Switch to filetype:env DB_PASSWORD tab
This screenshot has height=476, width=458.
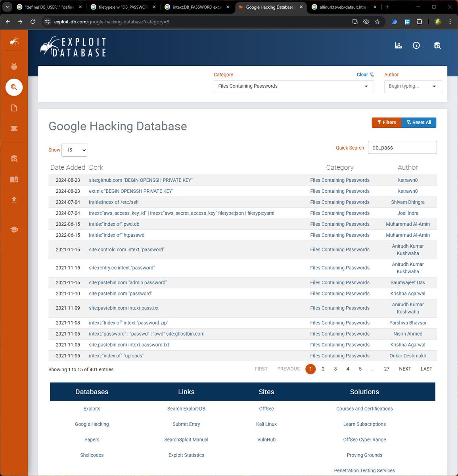point(123,7)
